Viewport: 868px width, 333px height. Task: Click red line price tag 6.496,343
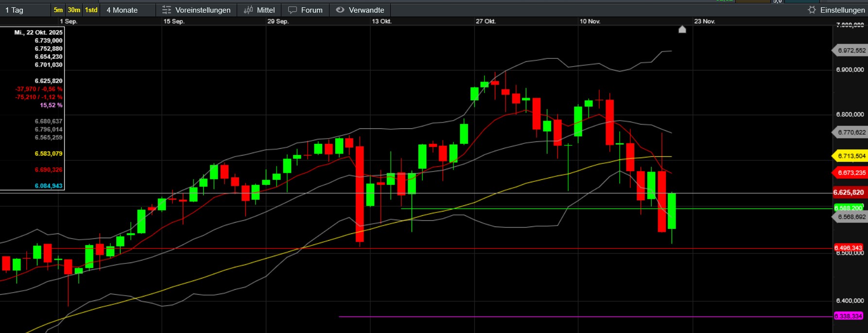tap(849, 248)
